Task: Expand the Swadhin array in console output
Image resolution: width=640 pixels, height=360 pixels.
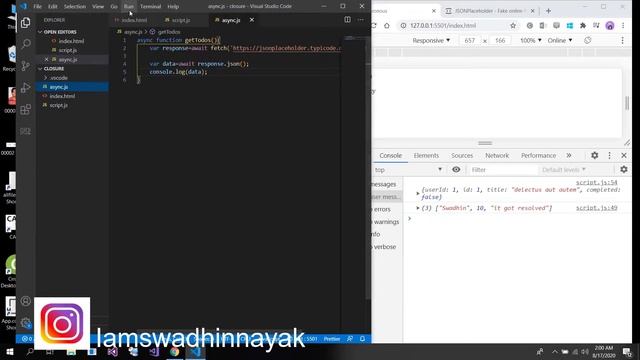Action: (x=418, y=208)
